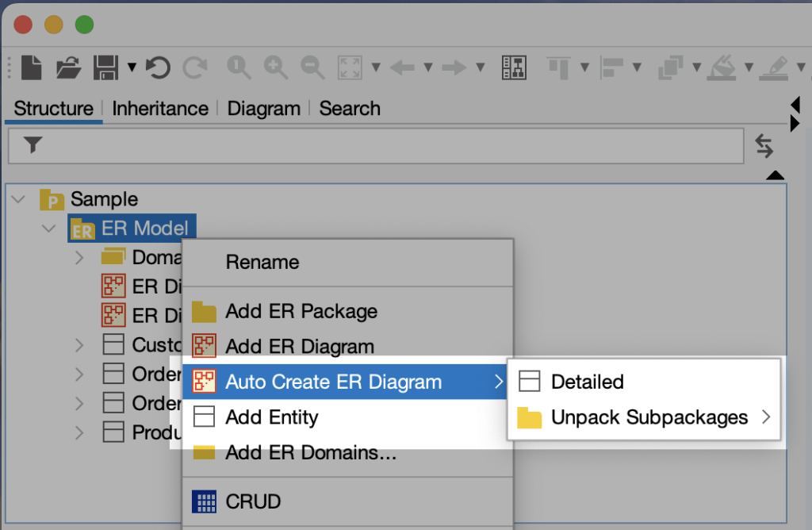Click the diagram overview toolbar icon
Viewport: 812px width, 530px height.
(514, 68)
